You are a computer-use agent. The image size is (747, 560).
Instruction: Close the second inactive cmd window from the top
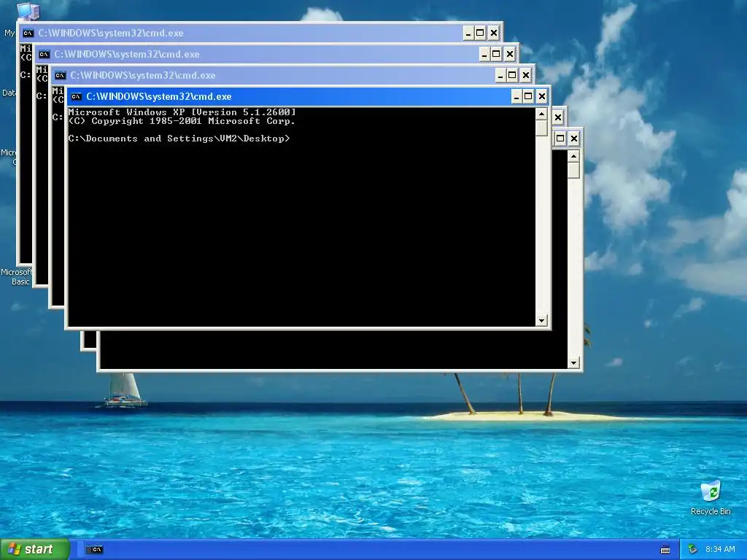click(x=510, y=54)
